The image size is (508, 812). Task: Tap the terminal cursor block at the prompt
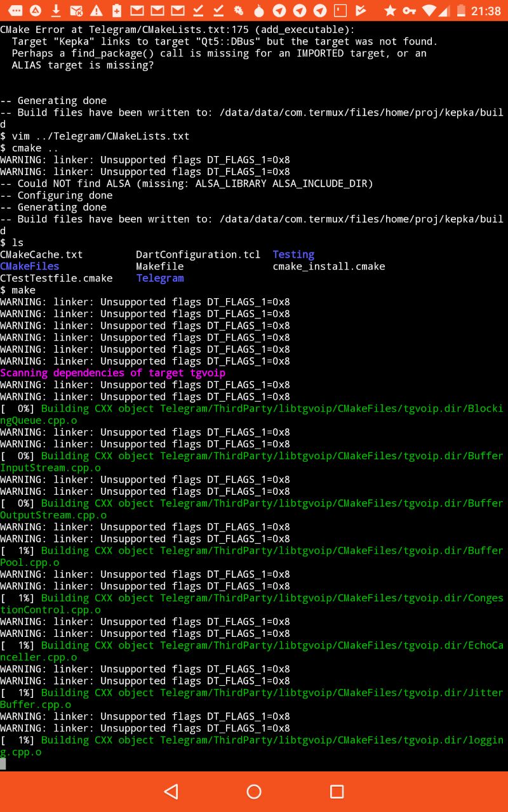3,763
